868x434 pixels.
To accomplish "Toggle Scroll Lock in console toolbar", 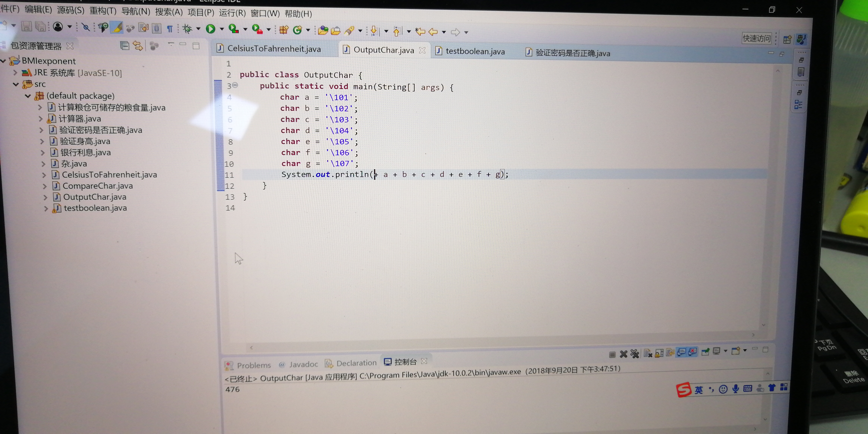I will [659, 353].
